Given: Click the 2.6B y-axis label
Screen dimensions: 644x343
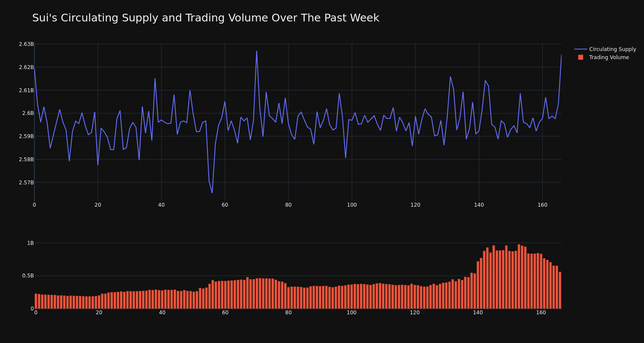Looking at the screenshot, I should click(x=28, y=113).
